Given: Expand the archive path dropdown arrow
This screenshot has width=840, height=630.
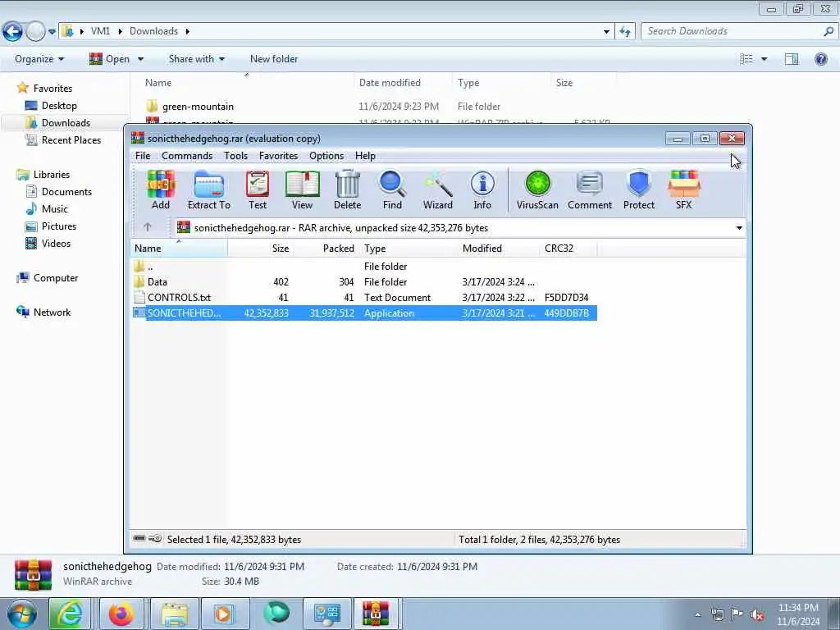Looking at the screenshot, I should tap(739, 228).
